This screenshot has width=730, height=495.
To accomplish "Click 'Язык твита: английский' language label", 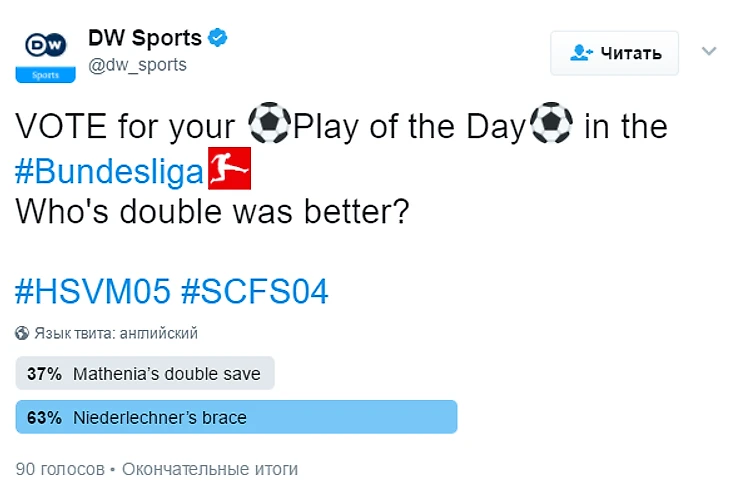I will pyautogui.click(x=116, y=333).
